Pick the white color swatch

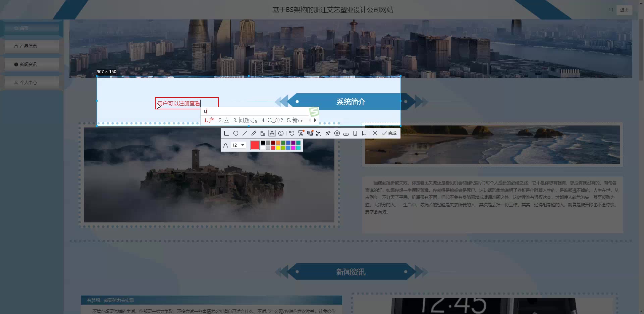click(263, 148)
